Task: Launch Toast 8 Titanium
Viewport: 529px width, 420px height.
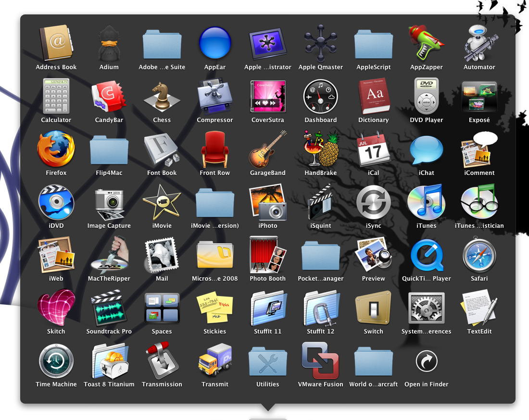Action: point(109,361)
